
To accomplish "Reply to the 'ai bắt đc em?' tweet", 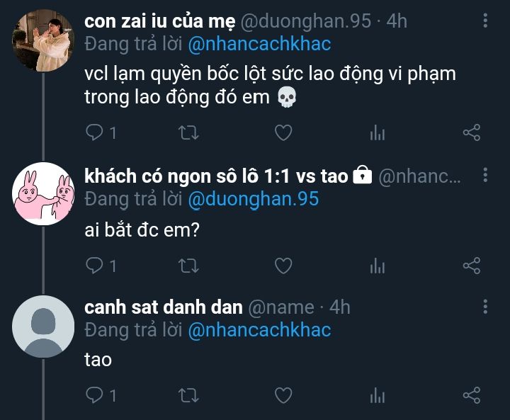I will [x=94, y=266].
